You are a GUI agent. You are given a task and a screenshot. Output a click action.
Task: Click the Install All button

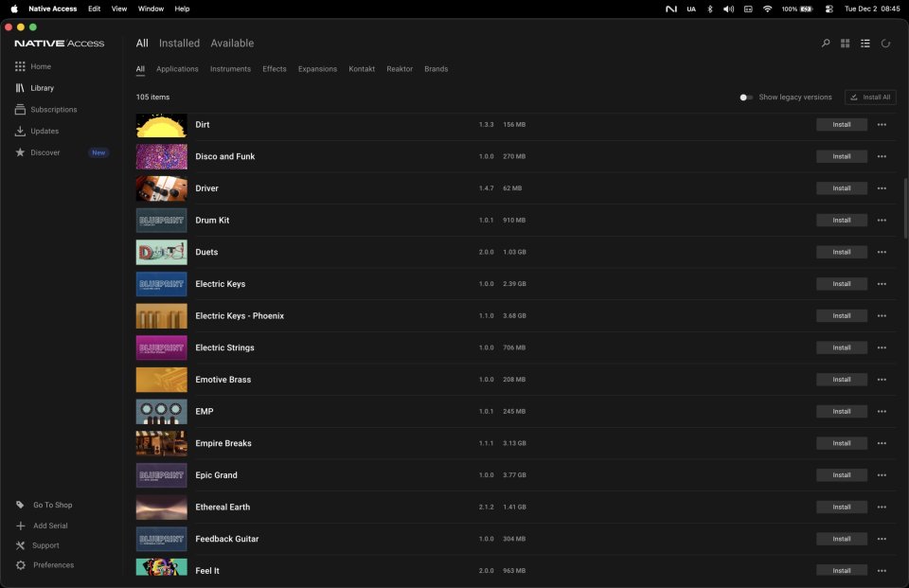870,97
